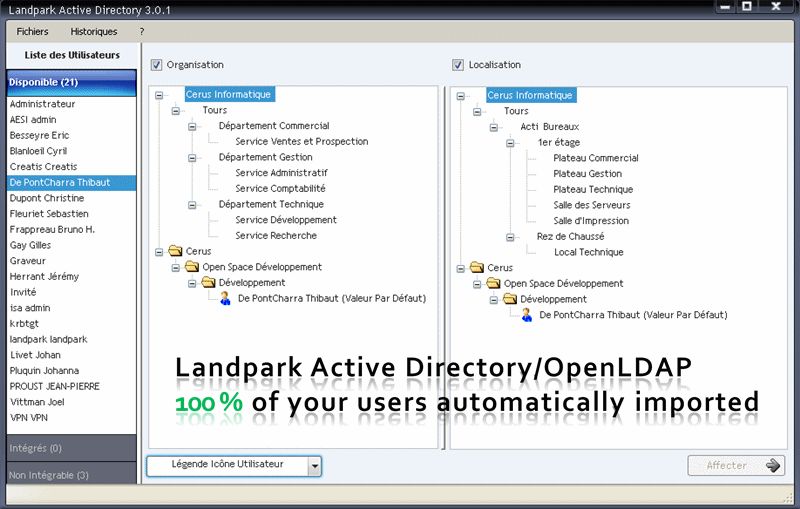
Task: Click the Affecter button
Action: click(x=736, y=465)
